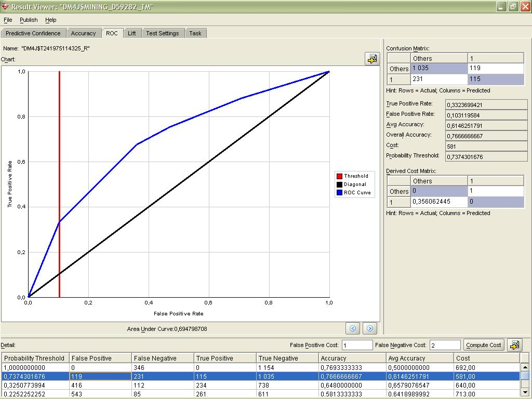Sort by Probability Threshold column header
The width and height of the screenshot is (532, 399).
pyautogui.click(x=35, y=358)
